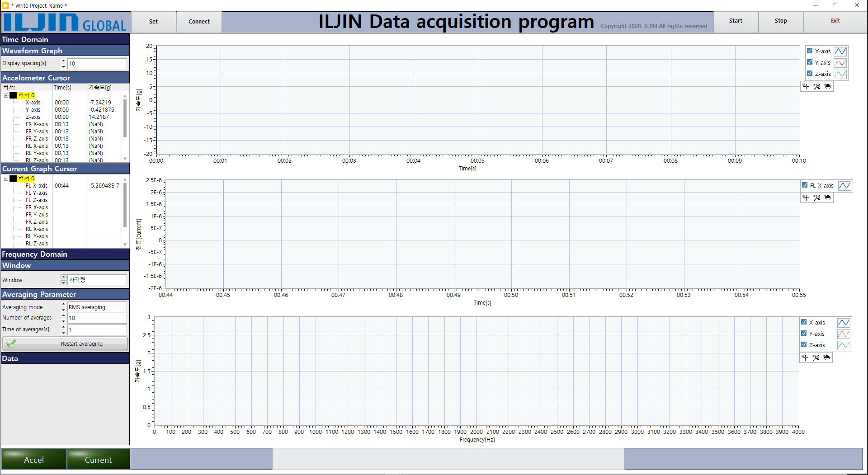
Task: Select zoom tool on frequency graph palette
Action: 816,357
